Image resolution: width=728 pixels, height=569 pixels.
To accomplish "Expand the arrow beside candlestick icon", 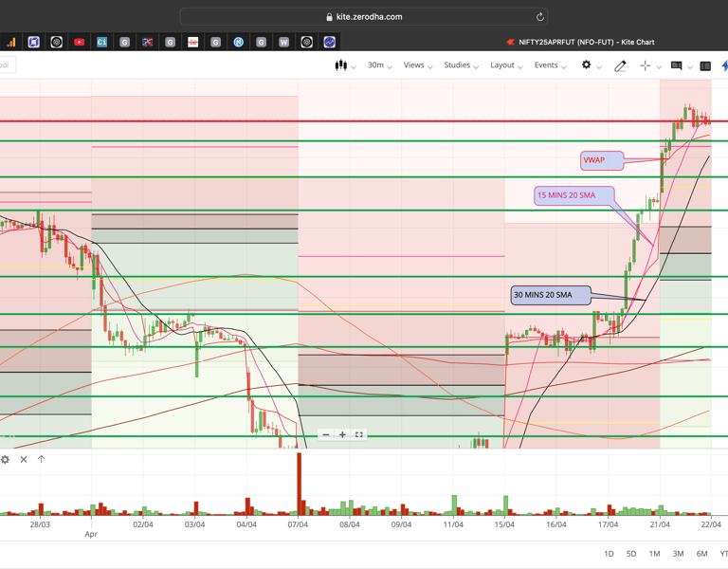I will (x=354, y=67).
